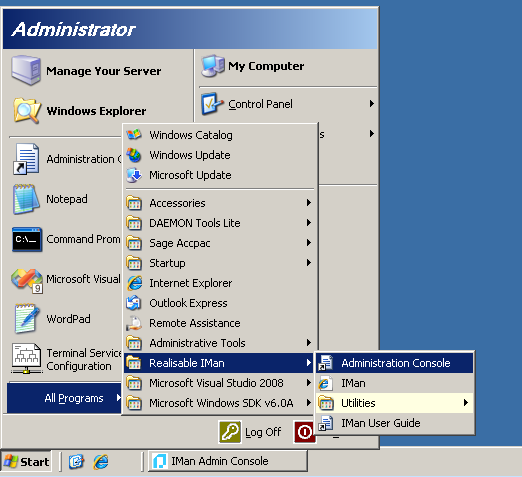Expand the Accessories submenu arrow
The width and height of the screenshot is (522, 477).
pyautogui.click(x=309, y=203)
